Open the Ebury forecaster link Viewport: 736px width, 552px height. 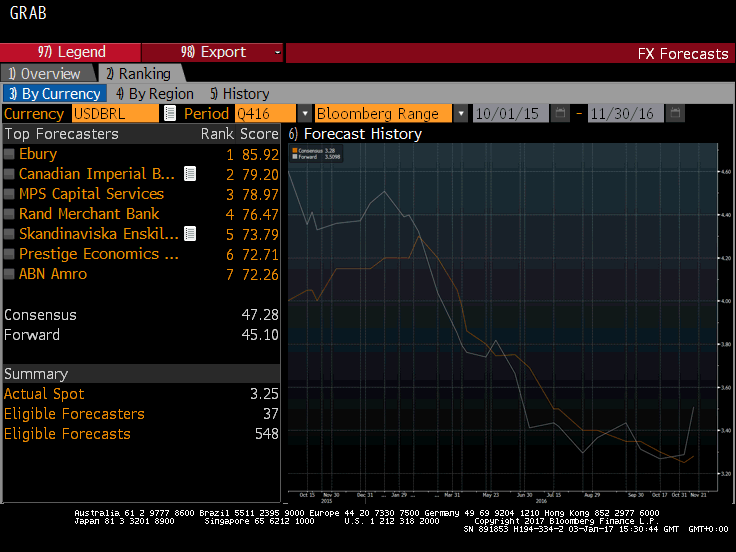(x=38, y=153)
